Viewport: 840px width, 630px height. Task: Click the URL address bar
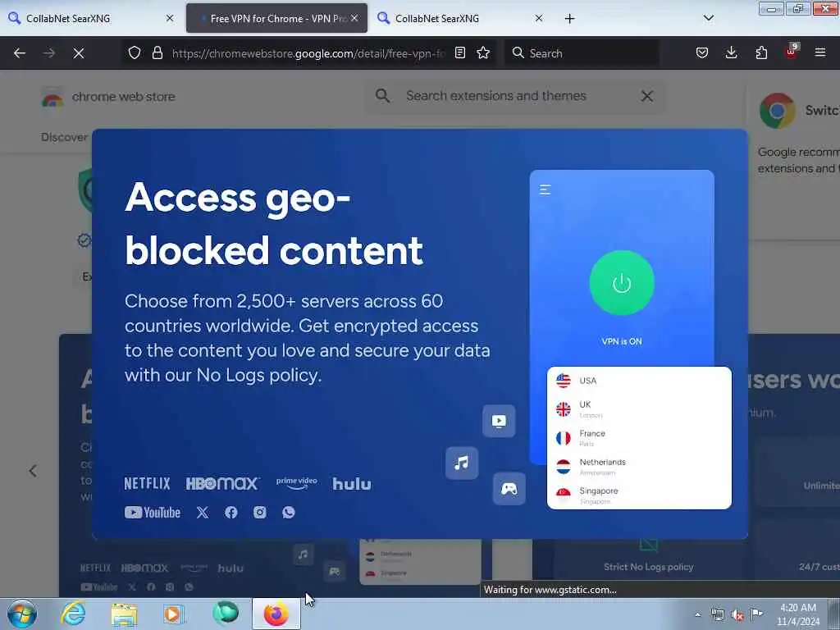[308, 53]
